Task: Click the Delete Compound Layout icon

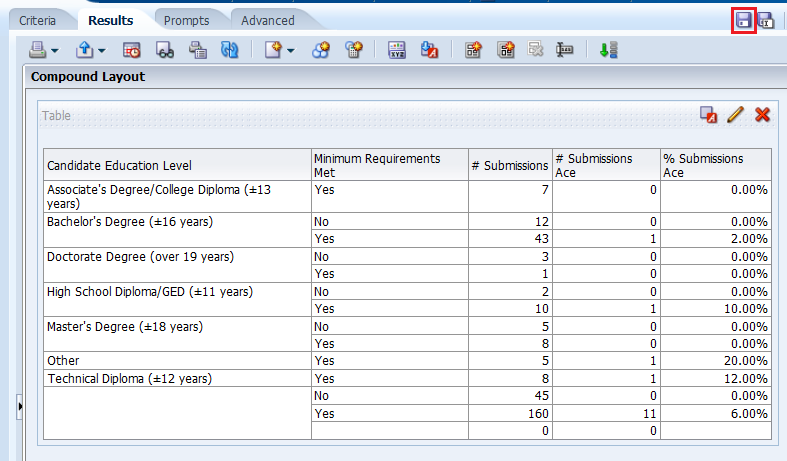Action: (x=536, y=50)
